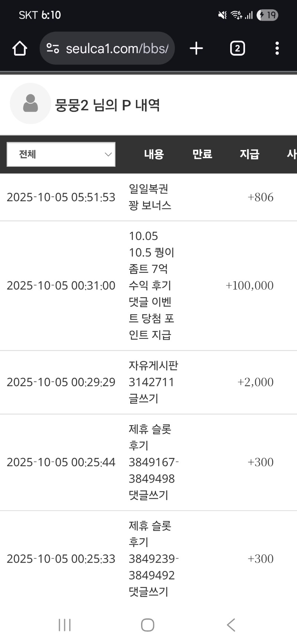Tap the battery indicator in status bar

tap(268, 15)
